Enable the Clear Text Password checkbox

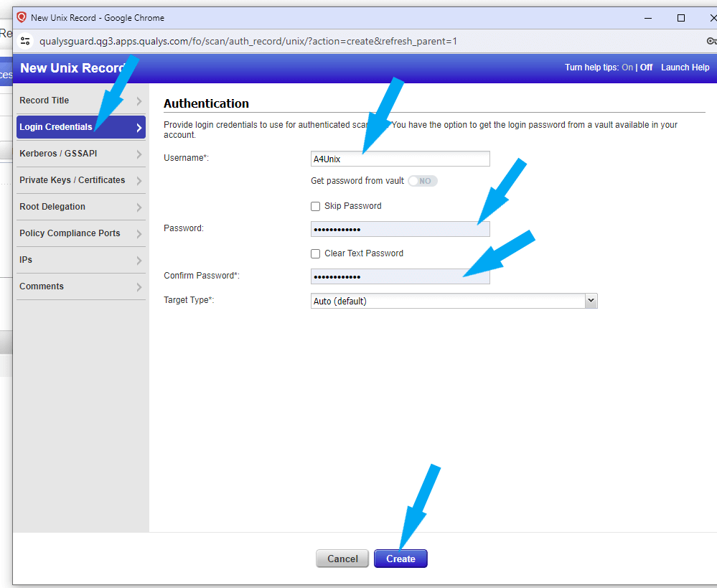[x=316, y=253]
